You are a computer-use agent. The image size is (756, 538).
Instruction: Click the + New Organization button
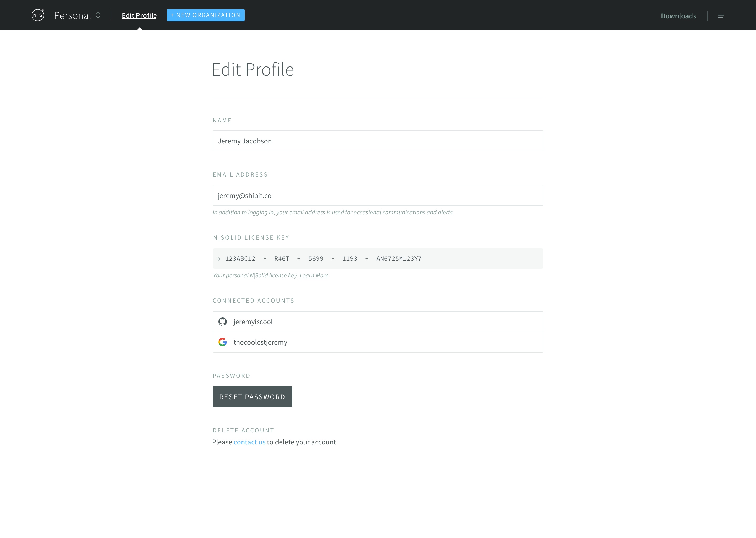[x=206, y=15]
